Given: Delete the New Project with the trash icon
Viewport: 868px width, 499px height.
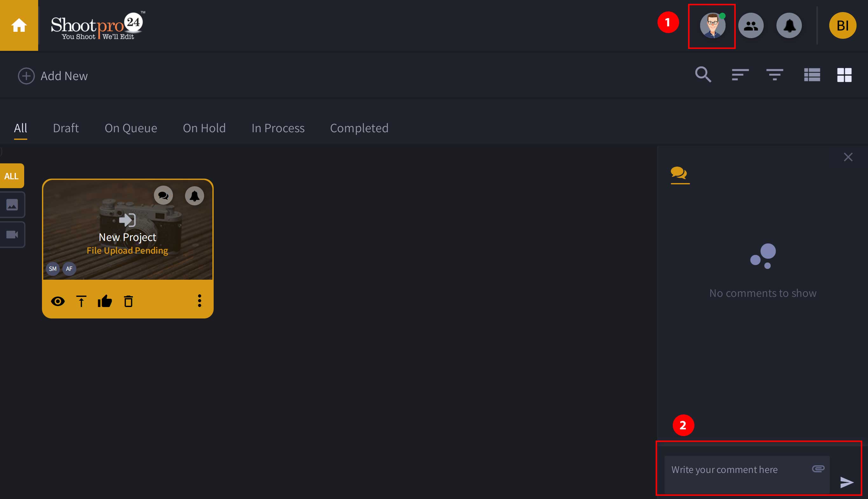Looking at the screenshot, I should pyautogui.click(x=128, y=302).
